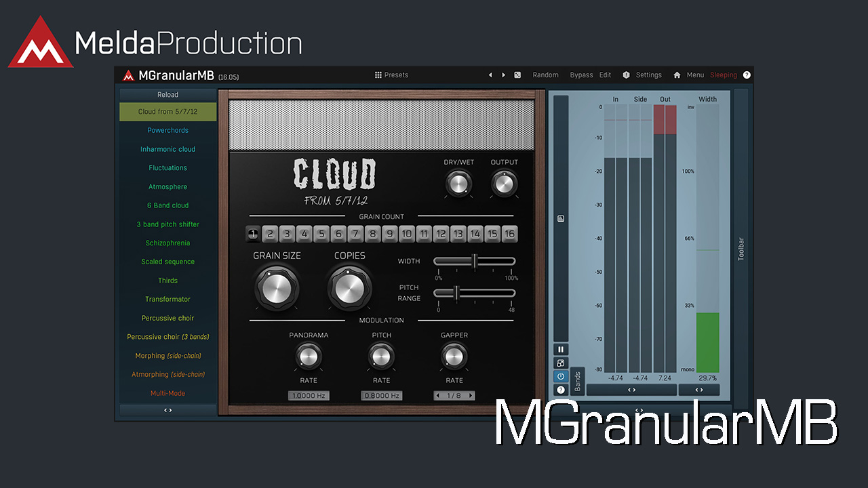Go to next preset with right arrow
The image size is (868, 488).
(x=503, y=75)
